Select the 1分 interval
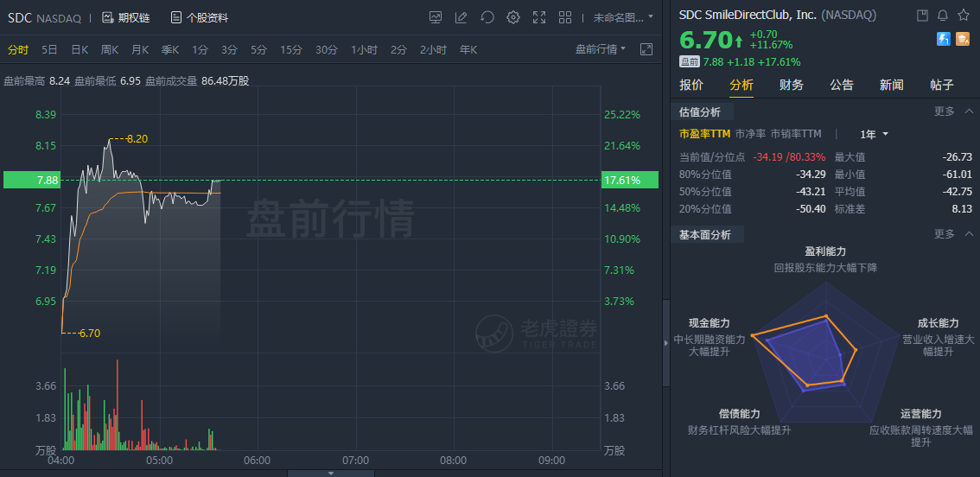The height and width of the screenshot is (477, 980). [200, 50]
